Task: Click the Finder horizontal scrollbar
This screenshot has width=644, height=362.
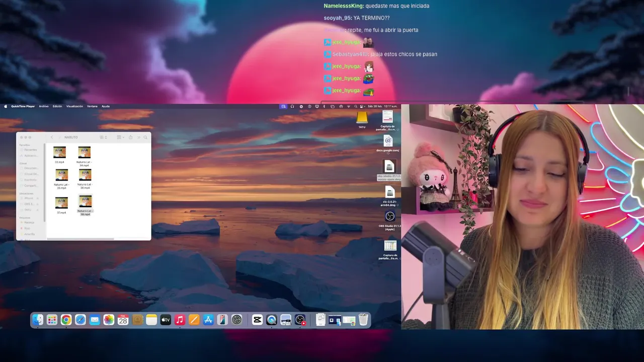Action: click(x=80, y=239)
